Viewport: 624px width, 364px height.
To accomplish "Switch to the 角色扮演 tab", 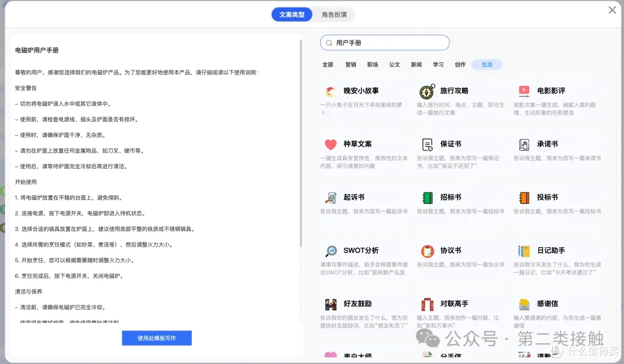I will 334,14.
